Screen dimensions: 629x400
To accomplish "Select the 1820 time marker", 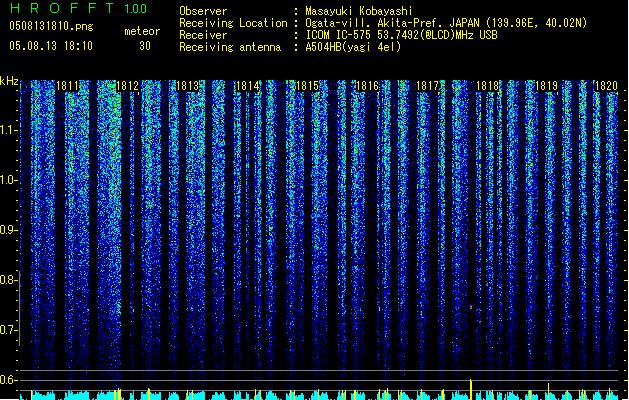I will [x=607, y=86].
